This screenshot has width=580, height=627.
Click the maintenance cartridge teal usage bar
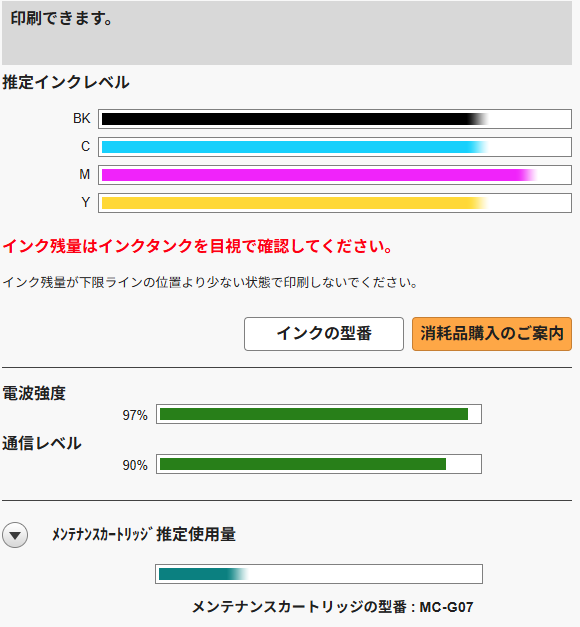point(319,574)
